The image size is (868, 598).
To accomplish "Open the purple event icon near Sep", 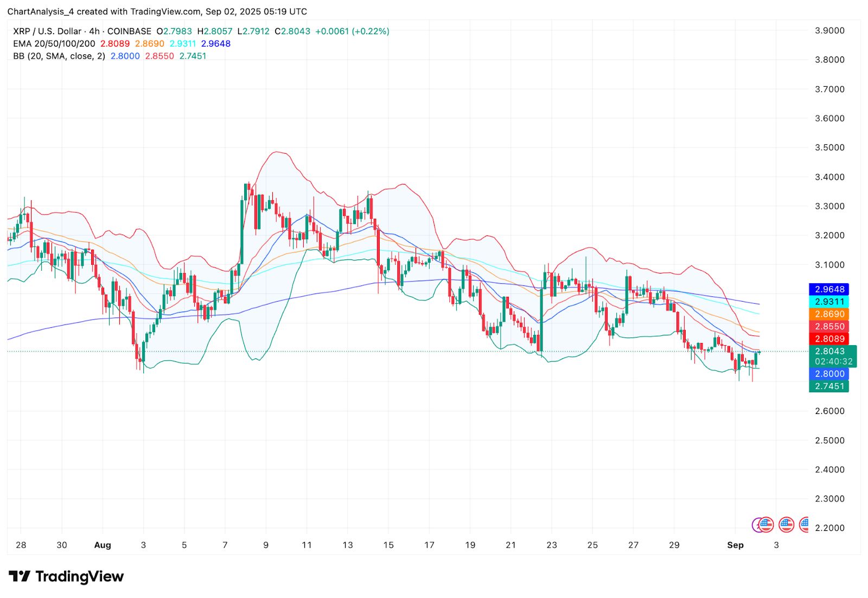I will (757, 525).
